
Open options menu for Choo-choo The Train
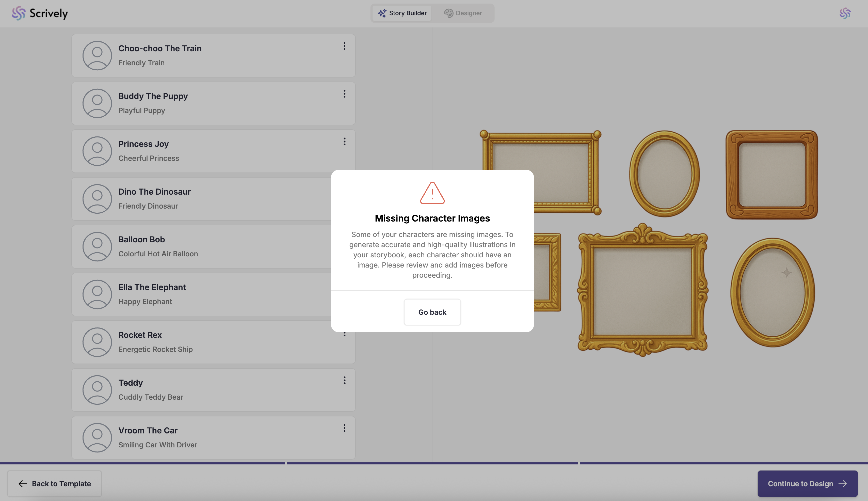pos(344,46)
